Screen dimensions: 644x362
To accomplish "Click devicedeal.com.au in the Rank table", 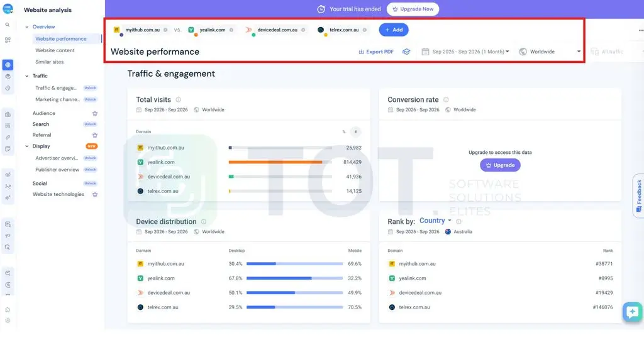I will [420, 293].
